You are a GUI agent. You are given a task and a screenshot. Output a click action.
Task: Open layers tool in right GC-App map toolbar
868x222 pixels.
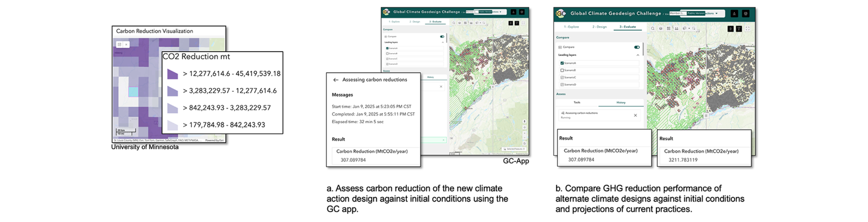660,28
